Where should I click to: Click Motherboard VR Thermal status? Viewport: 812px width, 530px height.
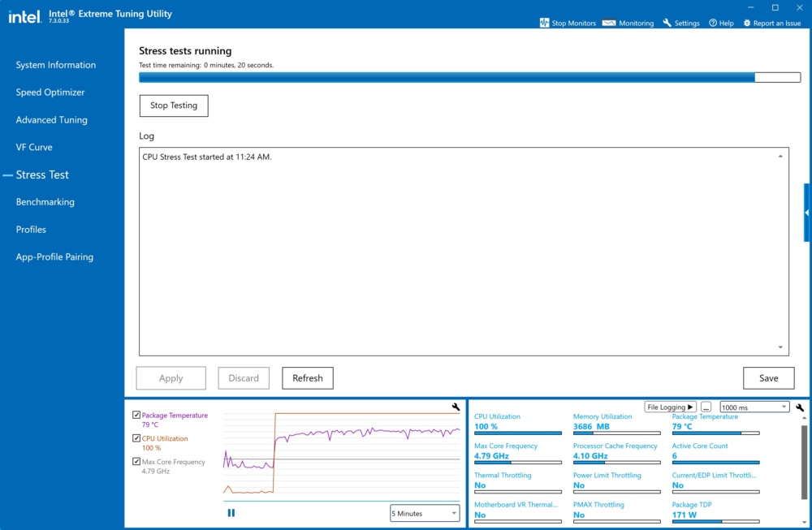point(480,515)
